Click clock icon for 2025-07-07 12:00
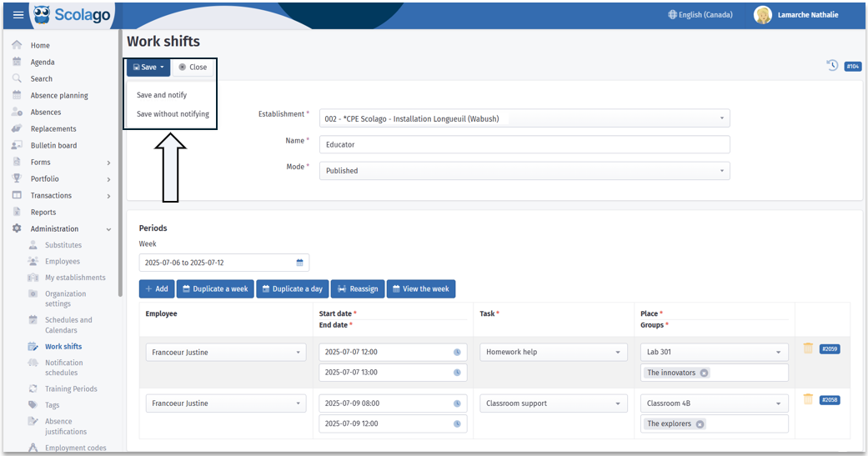The image size is (868, 456). [457, 352]
